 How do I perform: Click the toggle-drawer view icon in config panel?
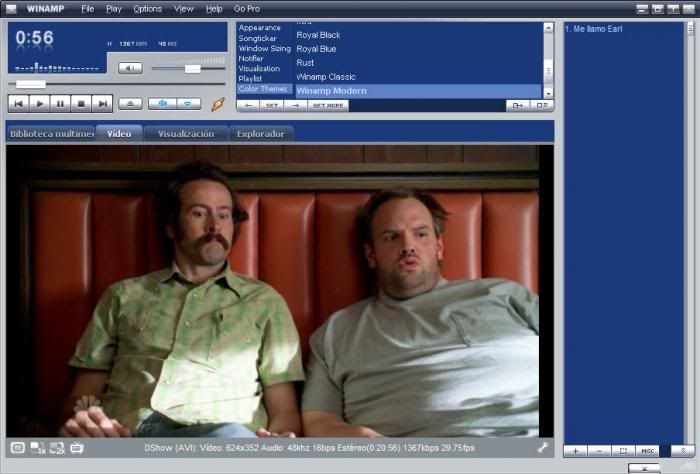pos(542,105)
